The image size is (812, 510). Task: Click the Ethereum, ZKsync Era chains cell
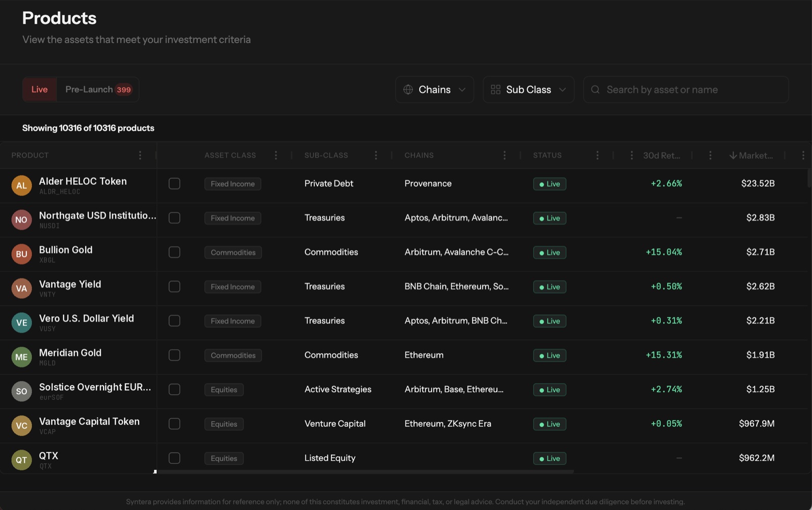tap(448, 424)
